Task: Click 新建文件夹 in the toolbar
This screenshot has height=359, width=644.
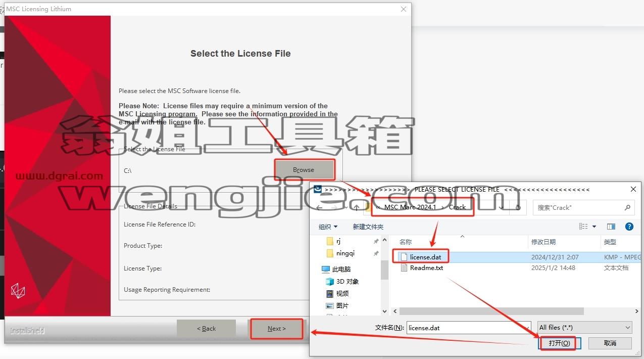Action: pyautogui.click(x=368, y=227)
